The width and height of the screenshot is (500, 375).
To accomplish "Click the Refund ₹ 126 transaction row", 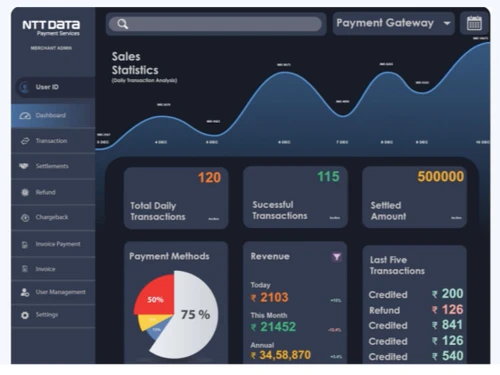I will (416, 310).
